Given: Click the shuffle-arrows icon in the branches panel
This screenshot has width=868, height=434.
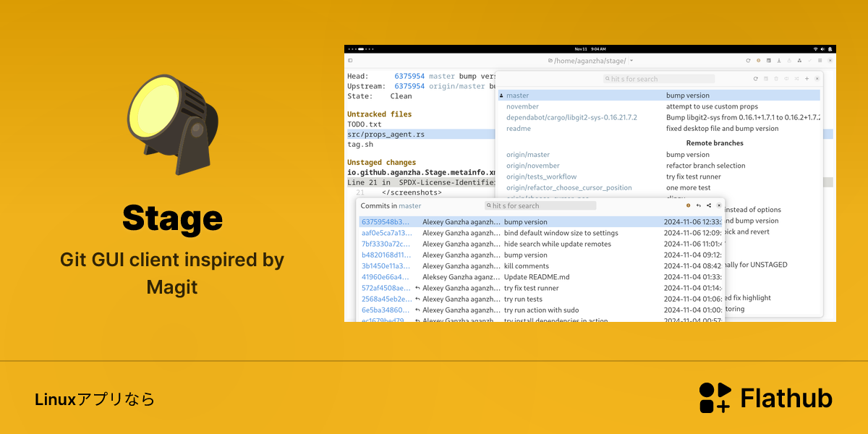Looking at the screenshot, I should coord(796,79).
